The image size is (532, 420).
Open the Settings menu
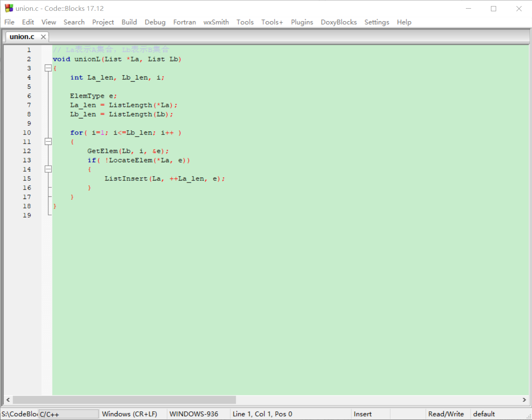point(377,22)
